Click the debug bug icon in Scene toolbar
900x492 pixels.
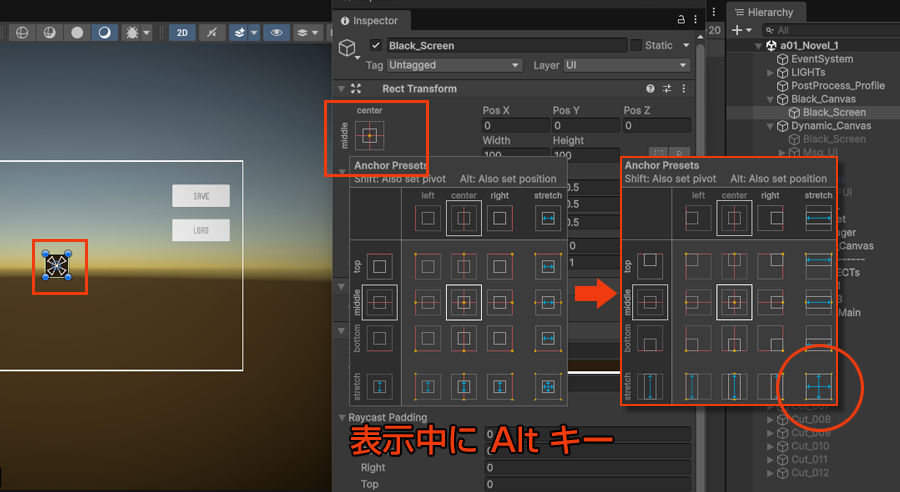[x=132, y=32]
